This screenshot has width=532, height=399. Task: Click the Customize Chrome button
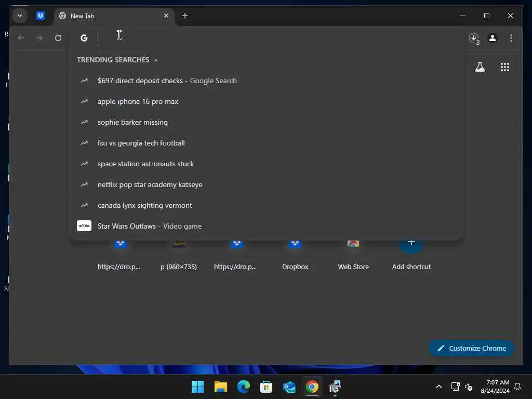pos(471,349)
